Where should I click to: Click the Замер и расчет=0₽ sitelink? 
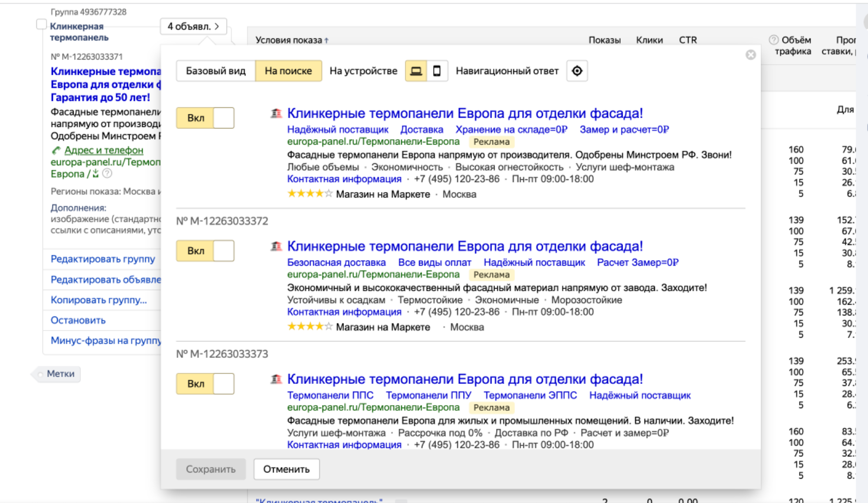[624, 130]
